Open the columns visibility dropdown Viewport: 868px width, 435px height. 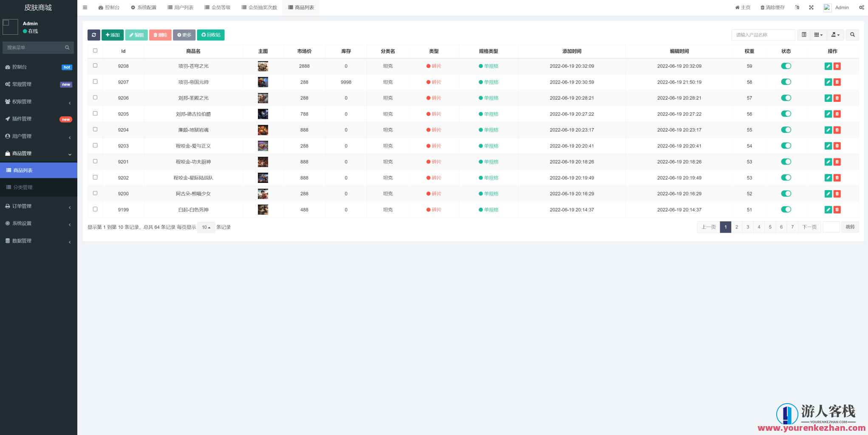[818, 35]
